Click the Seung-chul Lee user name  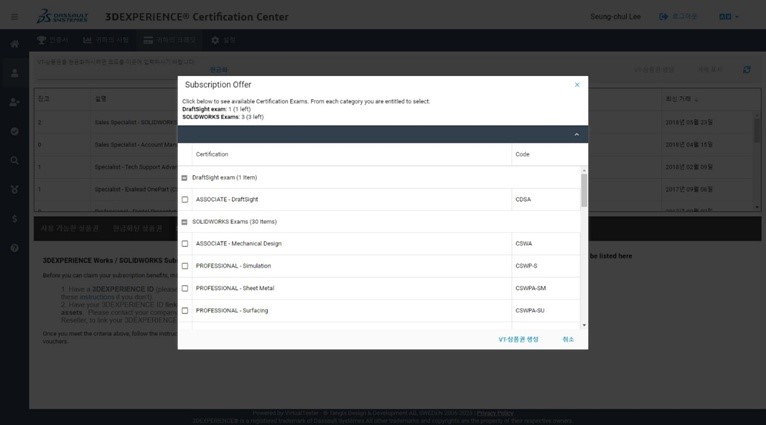click(x=615, y=17)
